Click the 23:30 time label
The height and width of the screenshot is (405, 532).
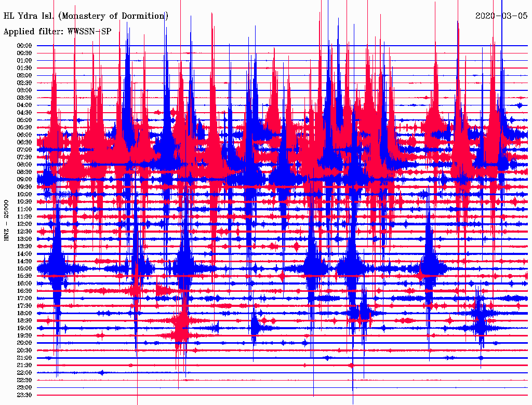pyautogui.click(x=24, y=395)
